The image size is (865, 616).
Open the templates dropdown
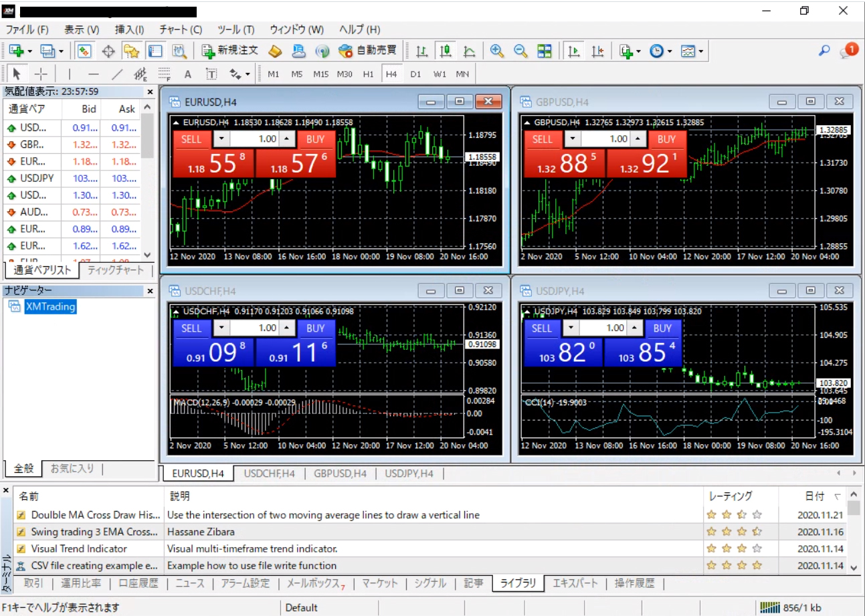(691, 51)
